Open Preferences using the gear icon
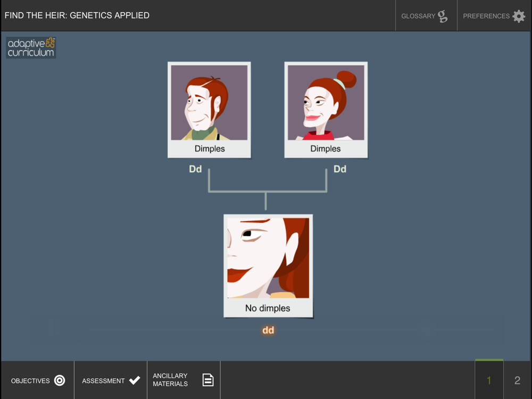The width and height of the screenshot is (532, 399). click(519, 16)
